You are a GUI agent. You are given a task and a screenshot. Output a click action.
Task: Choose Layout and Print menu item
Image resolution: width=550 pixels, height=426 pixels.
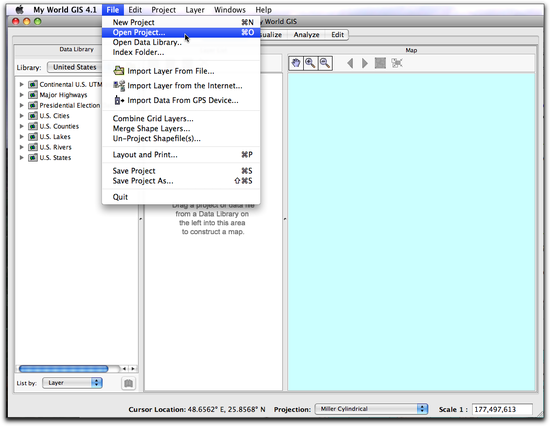[181, 155]
